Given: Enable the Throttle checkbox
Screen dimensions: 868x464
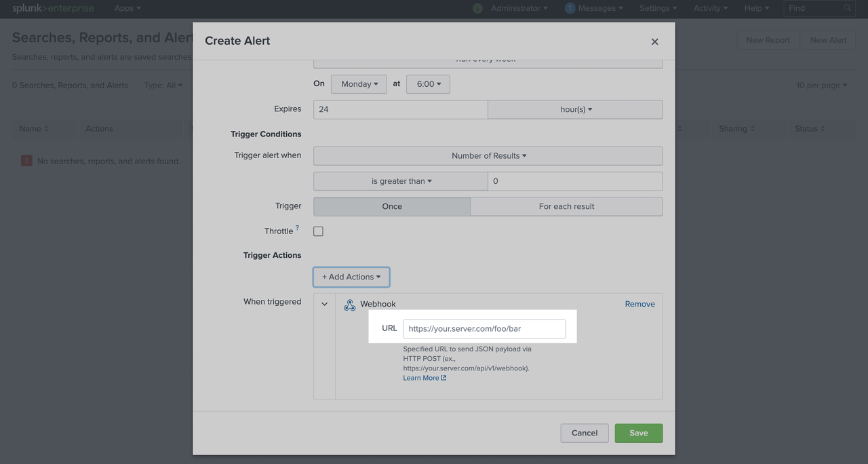Looking at the screenshot, I should (x=318, y=231).
